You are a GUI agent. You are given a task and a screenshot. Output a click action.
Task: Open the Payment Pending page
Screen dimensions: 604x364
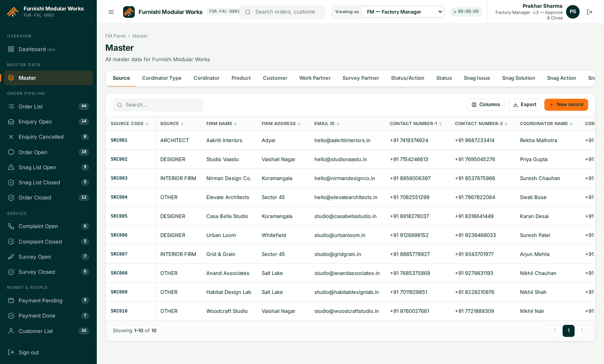(x=48, y=300)
